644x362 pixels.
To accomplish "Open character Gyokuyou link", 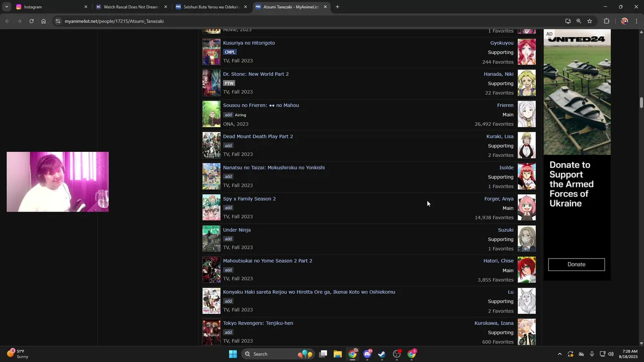I will coord(502,43).
